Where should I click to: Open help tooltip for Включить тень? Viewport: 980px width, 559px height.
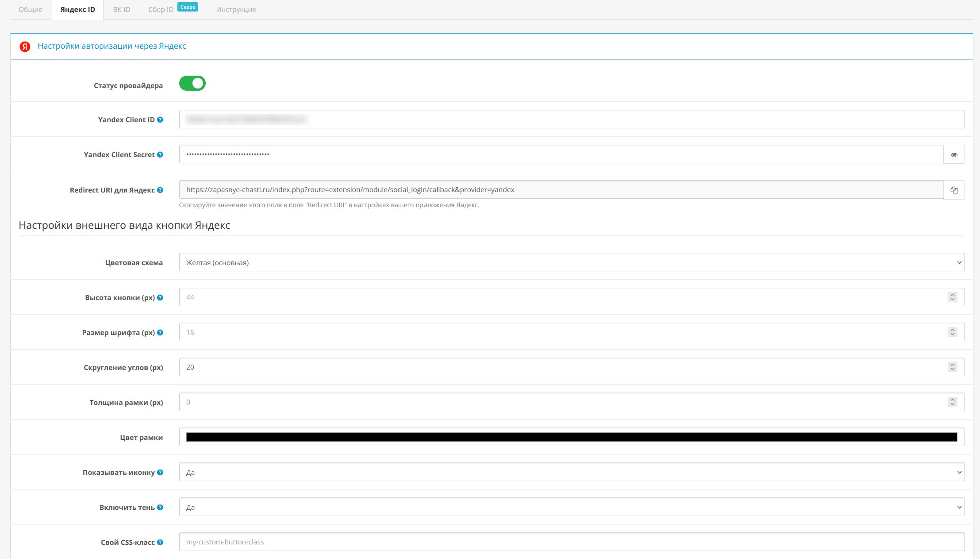[160, 507]
